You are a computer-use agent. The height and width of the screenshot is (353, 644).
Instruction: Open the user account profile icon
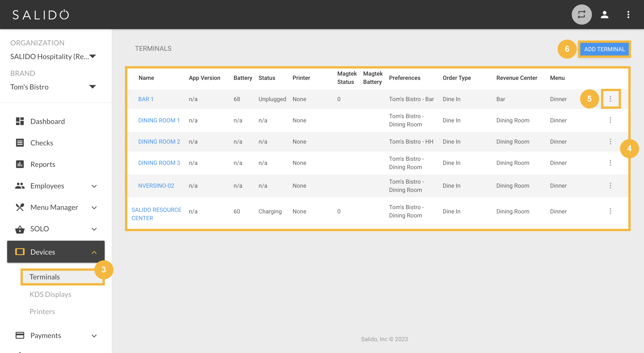pyautogui.click(x=604, y=15)
